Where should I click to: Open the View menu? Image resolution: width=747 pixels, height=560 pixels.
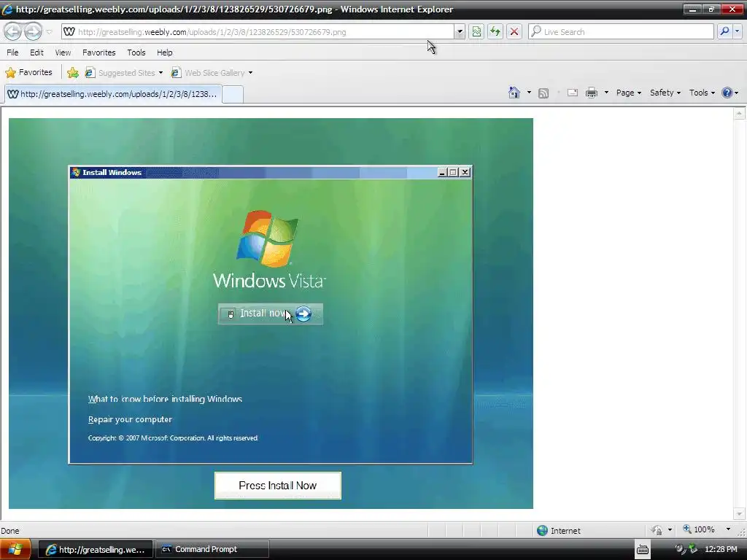[63, 52]
